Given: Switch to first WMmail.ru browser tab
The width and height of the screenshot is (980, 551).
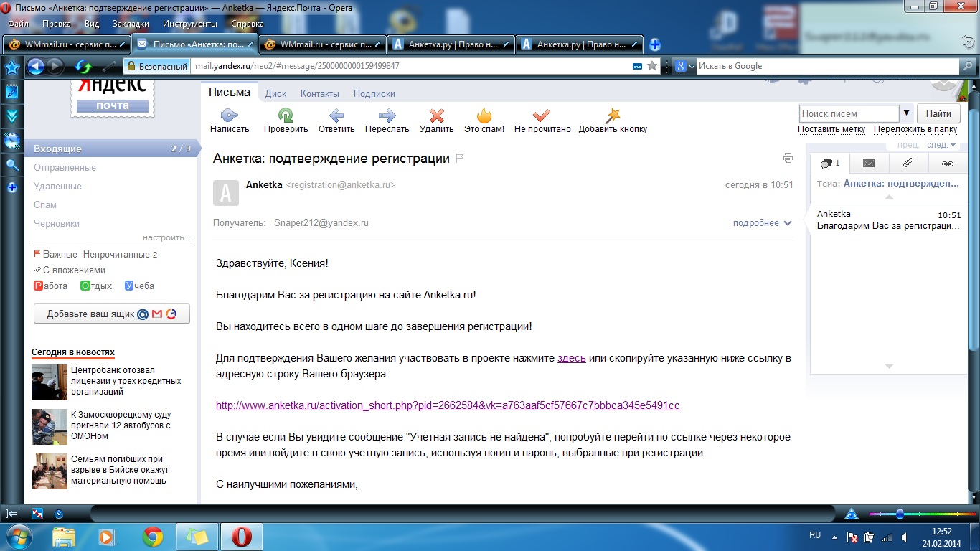Looking at the screenshot, I should coord(67,44).
